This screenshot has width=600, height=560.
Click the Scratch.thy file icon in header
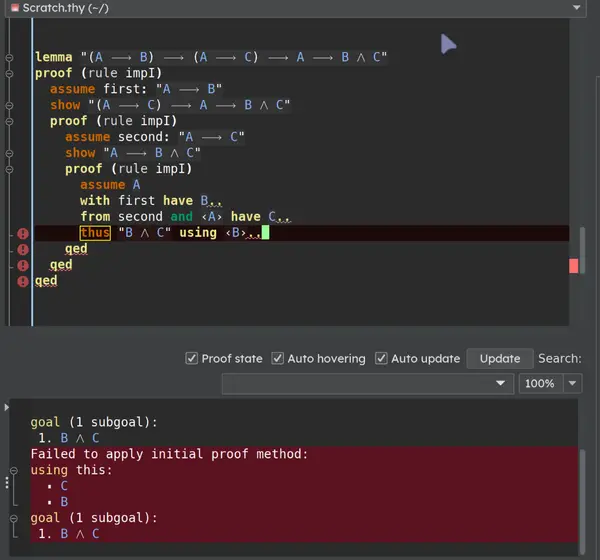tap(15, 8)
